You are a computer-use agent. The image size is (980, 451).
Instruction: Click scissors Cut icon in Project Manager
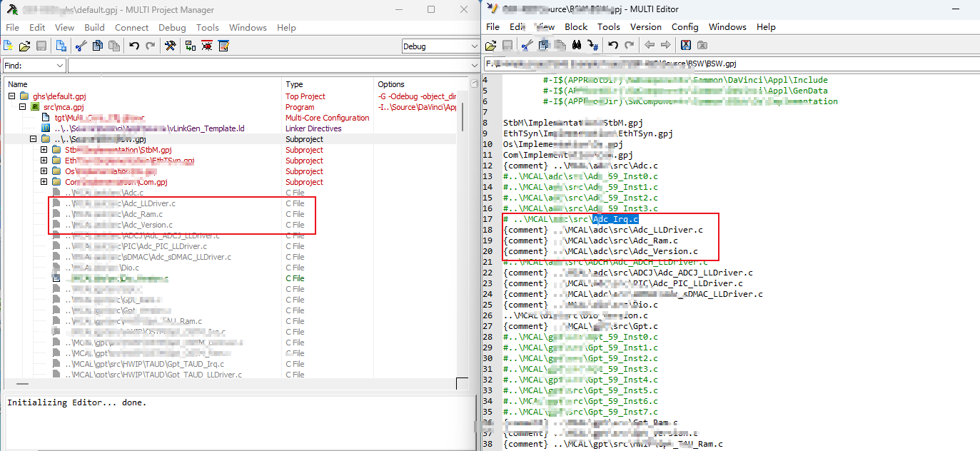point(81,46)
